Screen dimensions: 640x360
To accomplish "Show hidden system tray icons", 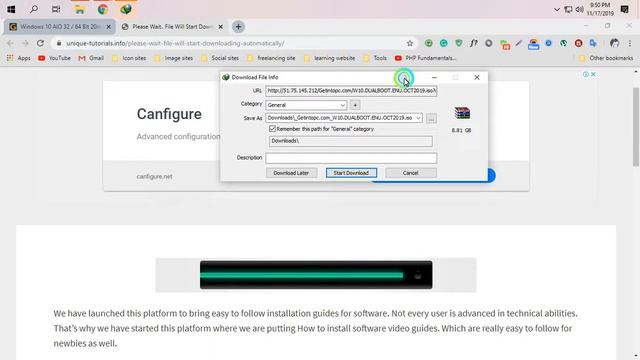I will (x=556, y=9).
